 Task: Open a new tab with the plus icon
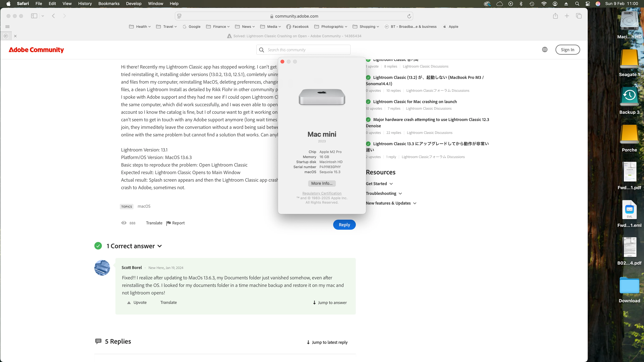coord(567,16)
